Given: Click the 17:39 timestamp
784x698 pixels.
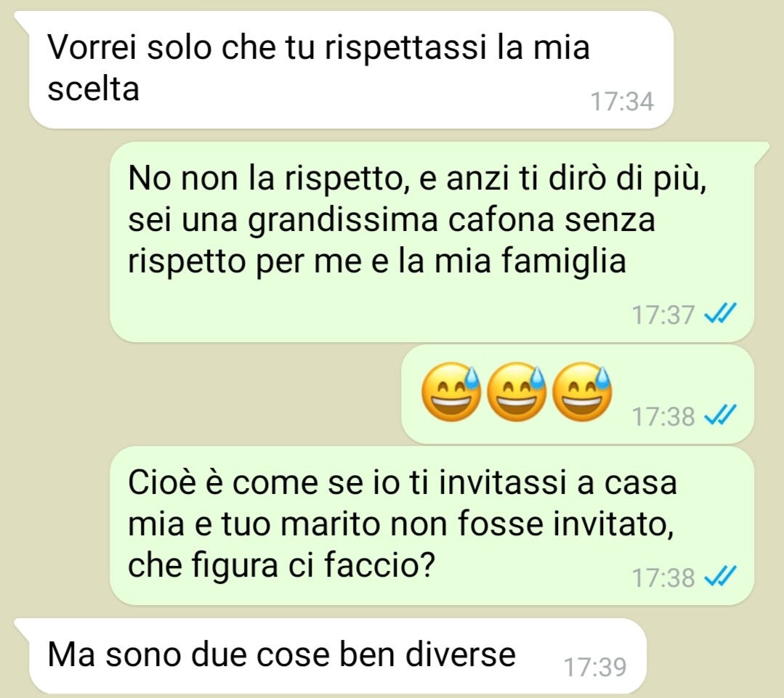Looking at the screenshot, I should [x=595, y=667].
